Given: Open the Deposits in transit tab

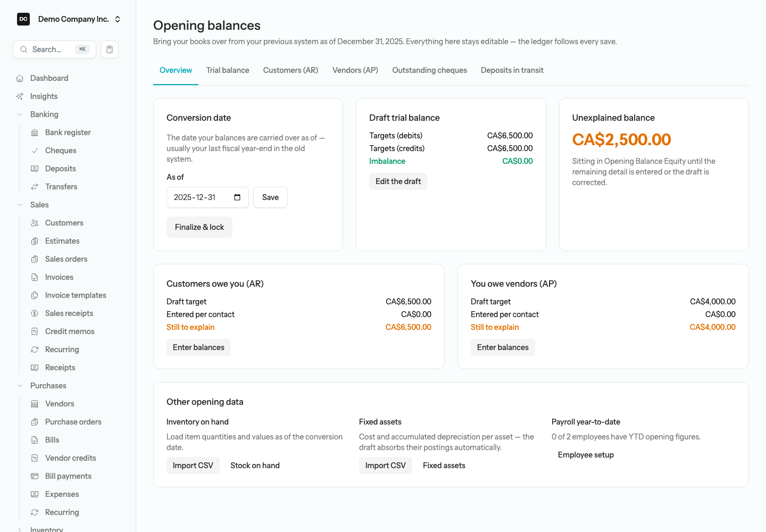Looking at the screenshot, I should click(512, 70).
